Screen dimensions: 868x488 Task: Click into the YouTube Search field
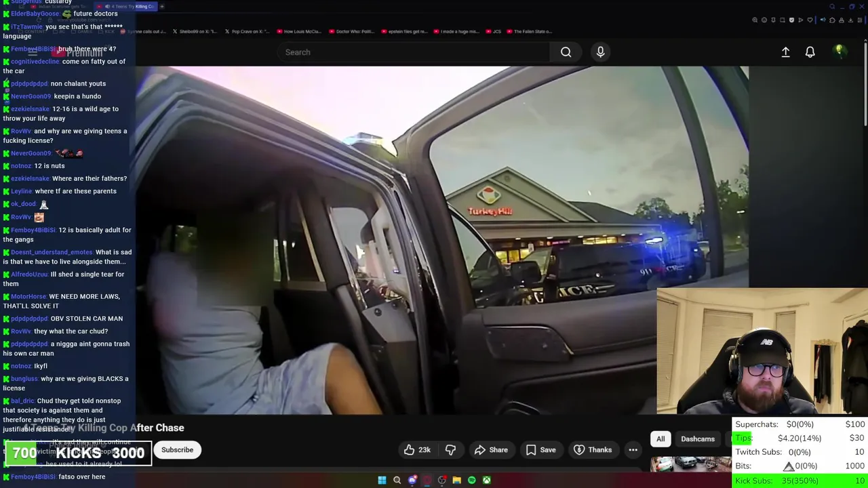click(x=414, y=52)
